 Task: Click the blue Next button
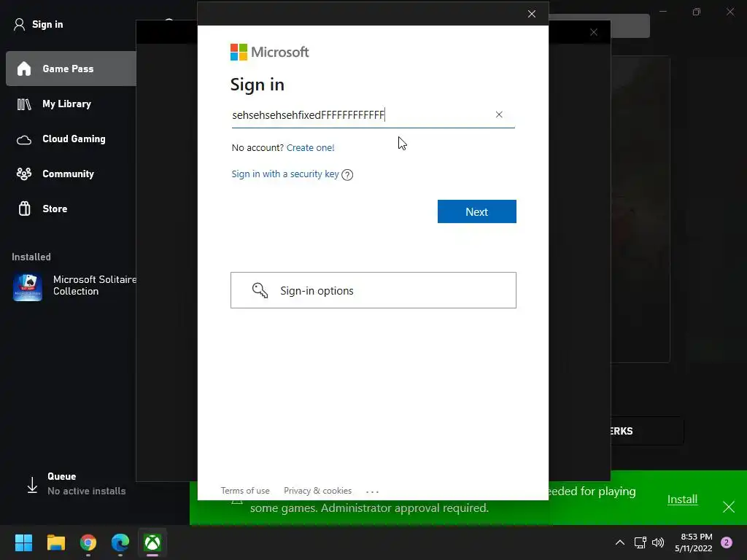point(476,211)
